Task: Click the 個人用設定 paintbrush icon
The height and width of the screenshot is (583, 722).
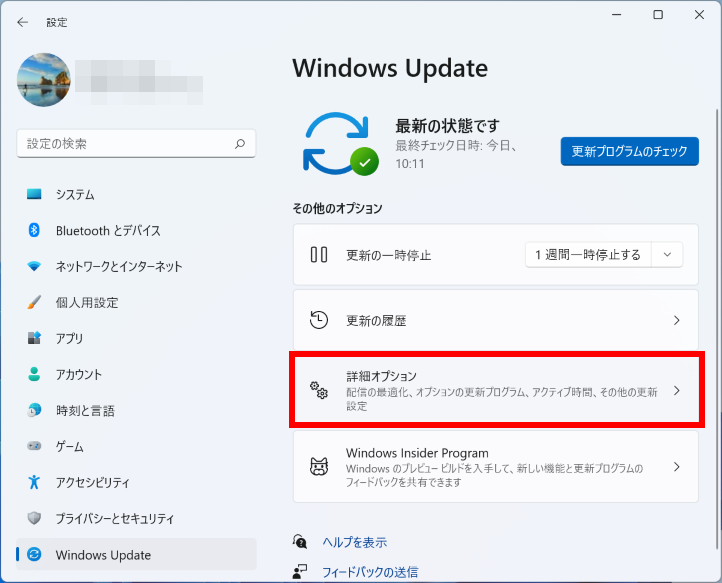Action: click(x=34, y=302)
